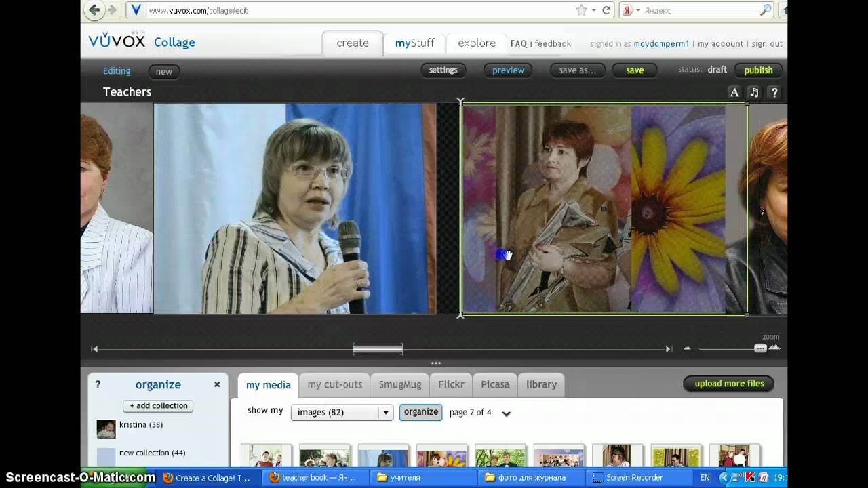Switch to teacher book taskbar window
This screenshot has height=488, width=868.
coord(315,477)
